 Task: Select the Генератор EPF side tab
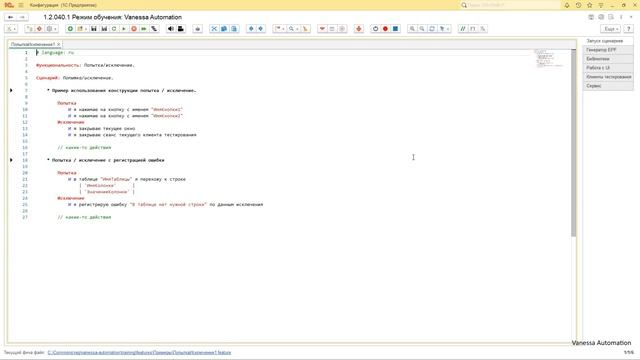608,50
